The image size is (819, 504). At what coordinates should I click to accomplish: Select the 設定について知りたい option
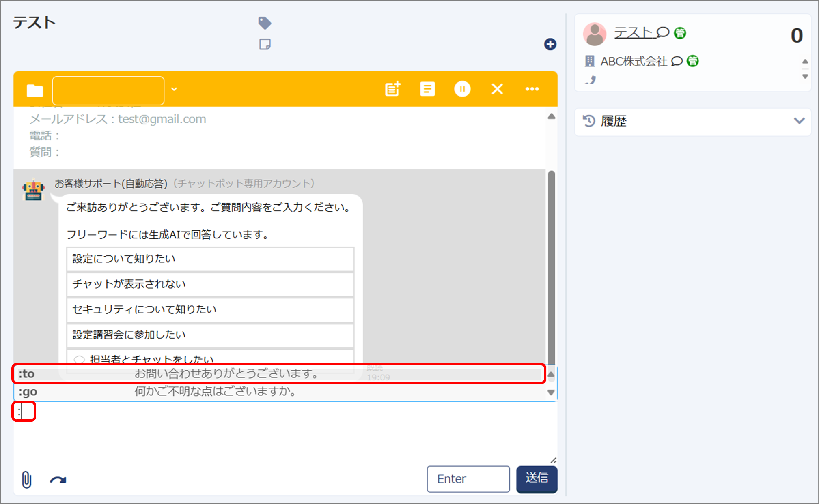[210, 259]
